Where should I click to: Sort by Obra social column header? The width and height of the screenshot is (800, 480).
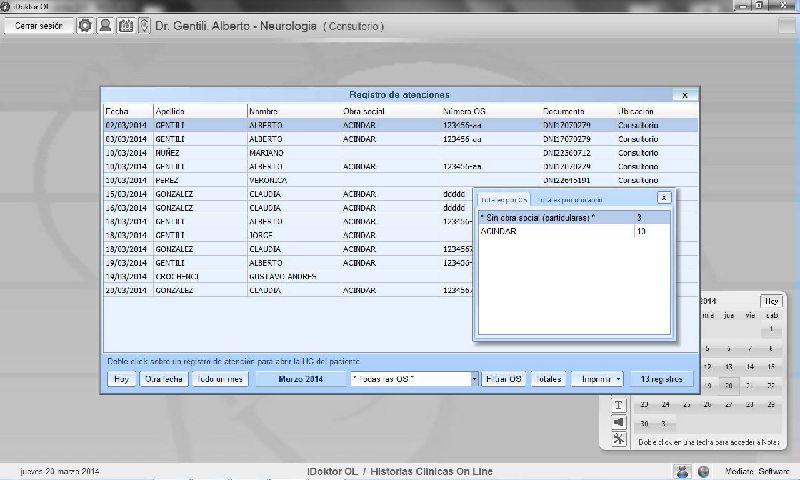click(391, 111)
